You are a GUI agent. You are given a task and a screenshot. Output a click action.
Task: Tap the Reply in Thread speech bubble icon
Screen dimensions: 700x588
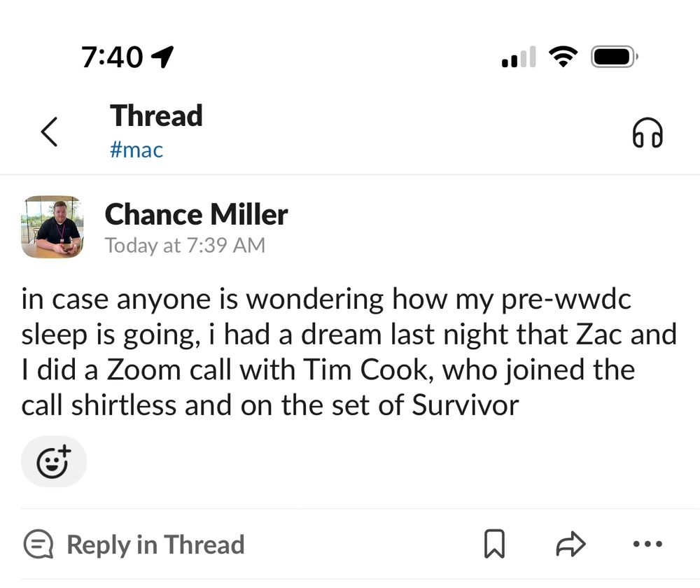pos(38,544)
